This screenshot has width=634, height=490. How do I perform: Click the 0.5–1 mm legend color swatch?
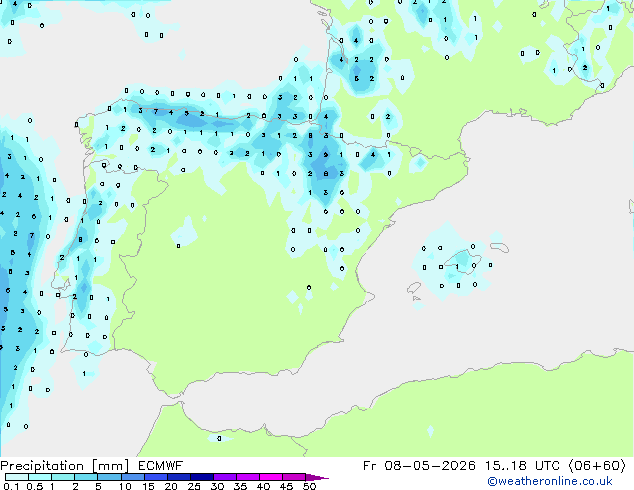[40, 477]
